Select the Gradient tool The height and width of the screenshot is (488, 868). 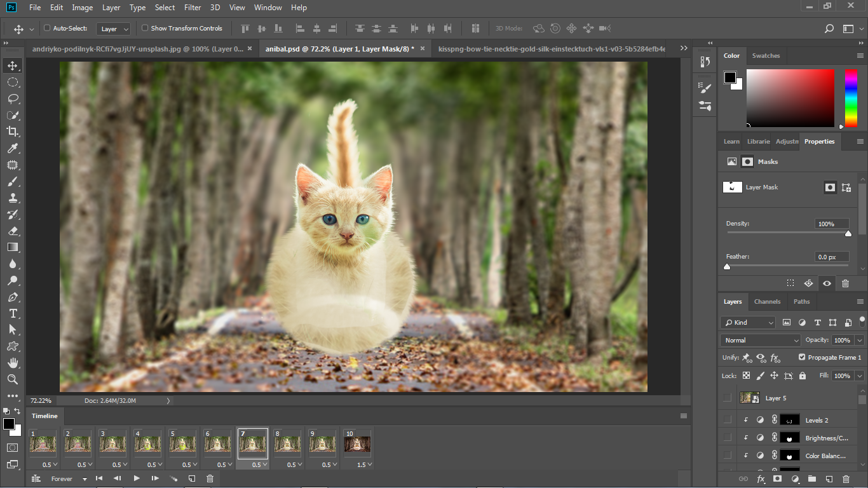[13, 247]
